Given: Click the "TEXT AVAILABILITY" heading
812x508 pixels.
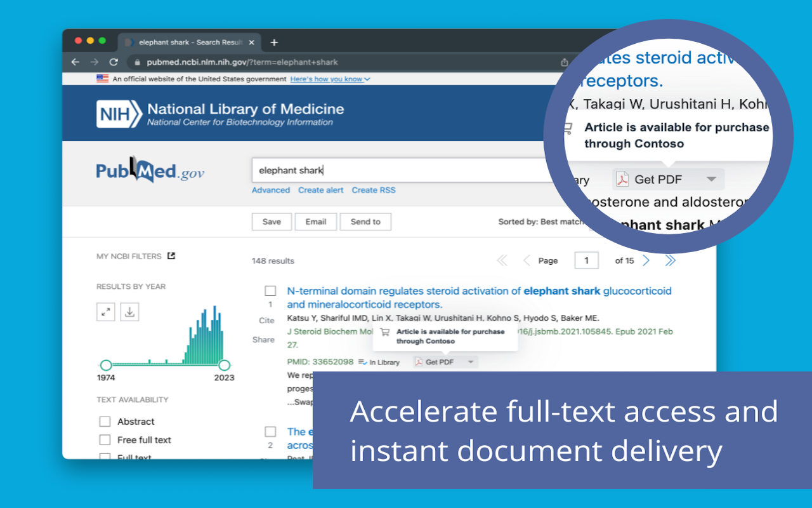Looking at the screenshot, I should click(x=133, y=400).
